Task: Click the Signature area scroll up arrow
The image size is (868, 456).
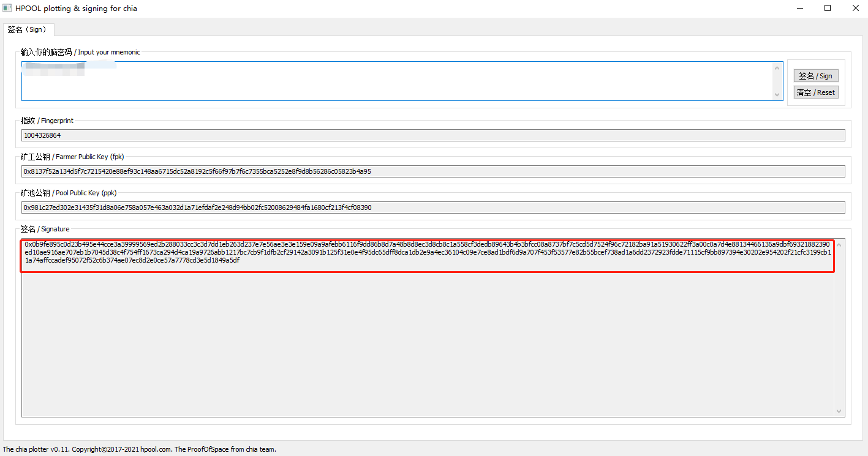Action: point(839,245)
